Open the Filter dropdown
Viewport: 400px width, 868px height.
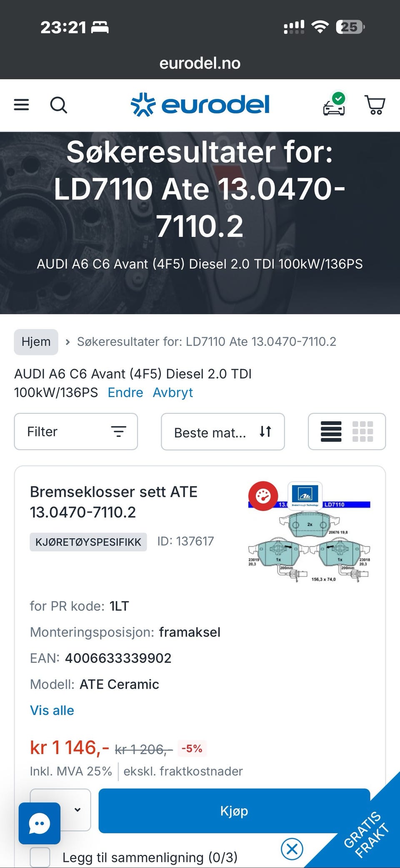(76, 431)
